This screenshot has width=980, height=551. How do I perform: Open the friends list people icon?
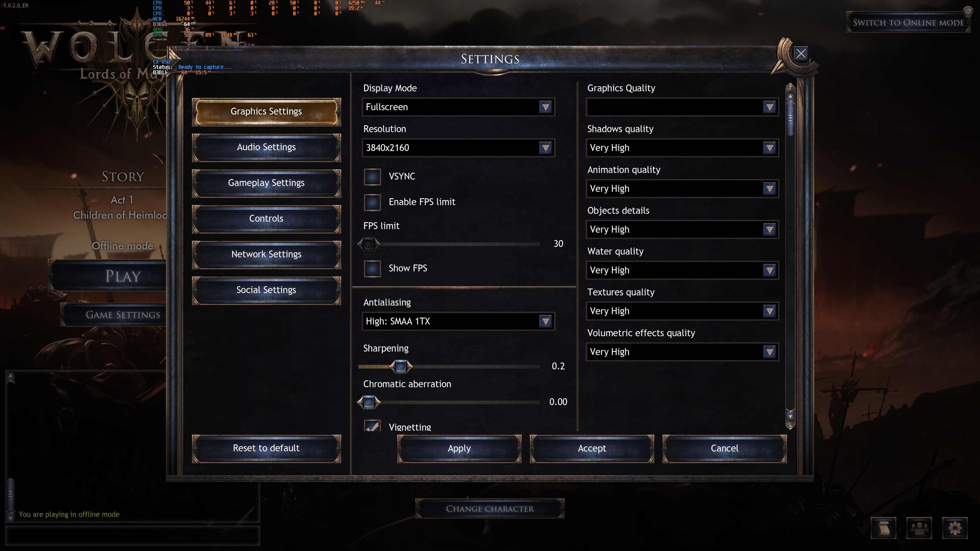[x=919, y=528]
